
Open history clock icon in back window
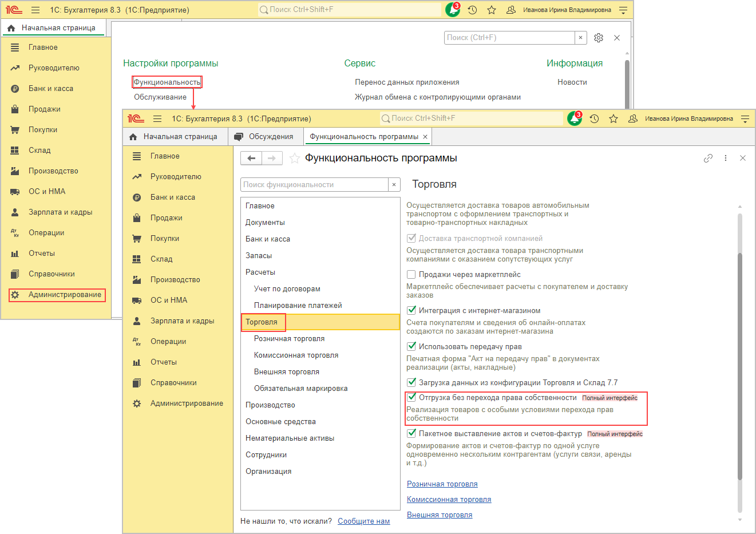[x=472, y=10]
